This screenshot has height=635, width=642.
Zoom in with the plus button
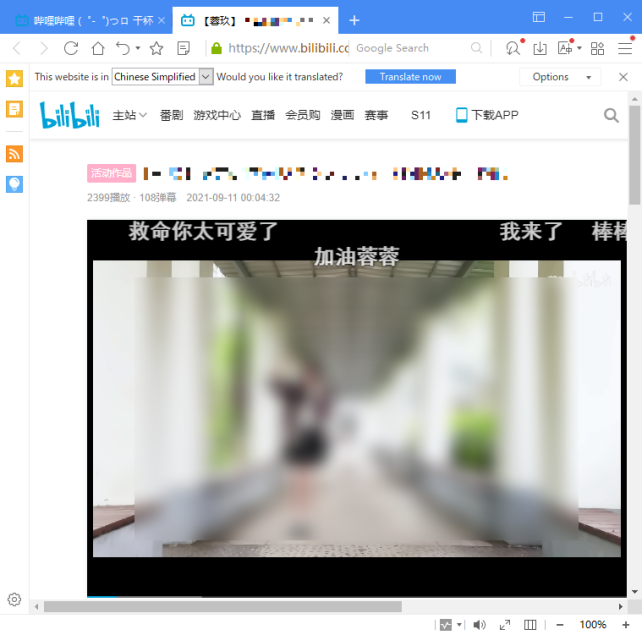click(x=626, y=625)
